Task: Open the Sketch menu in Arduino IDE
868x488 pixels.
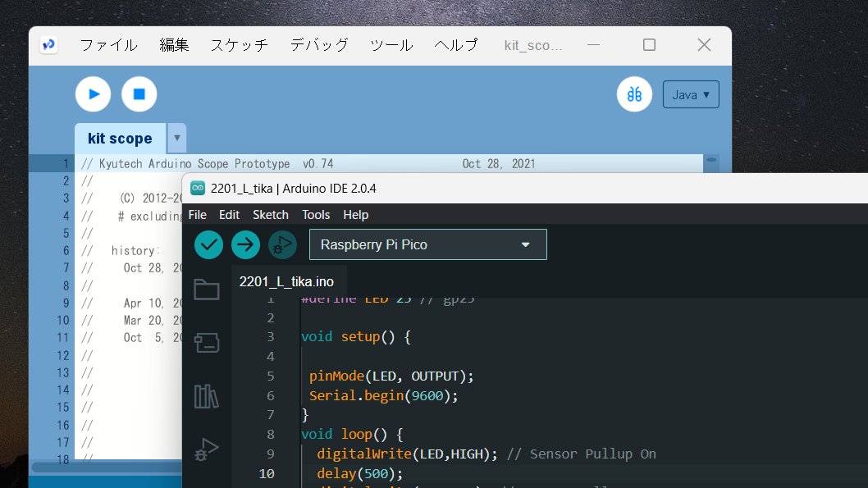Action: tap(271, 215)
